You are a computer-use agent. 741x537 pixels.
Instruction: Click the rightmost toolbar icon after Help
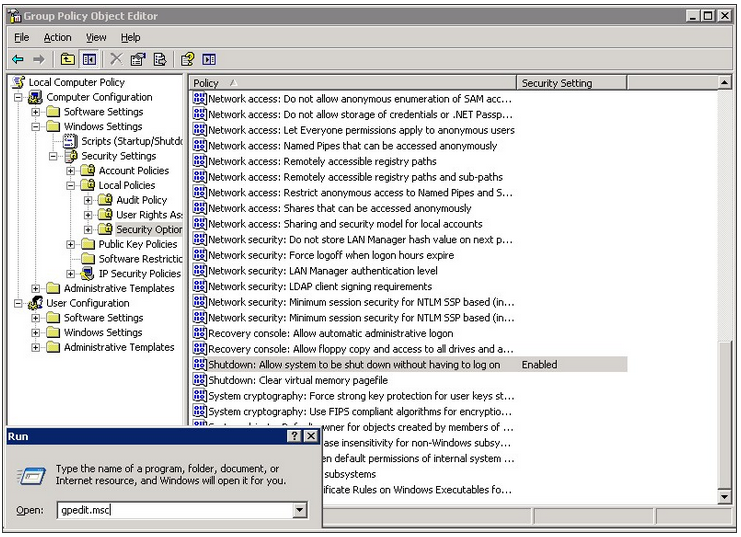point(209,59)
